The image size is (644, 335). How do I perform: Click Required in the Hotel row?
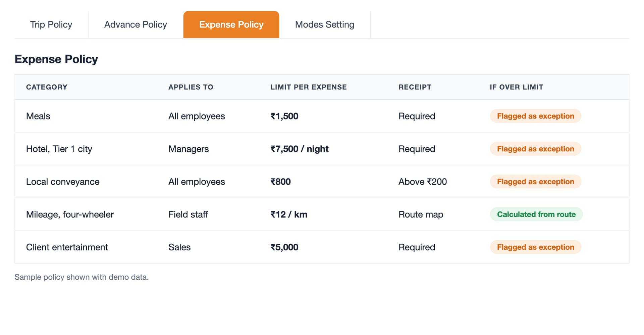[417, 149]
